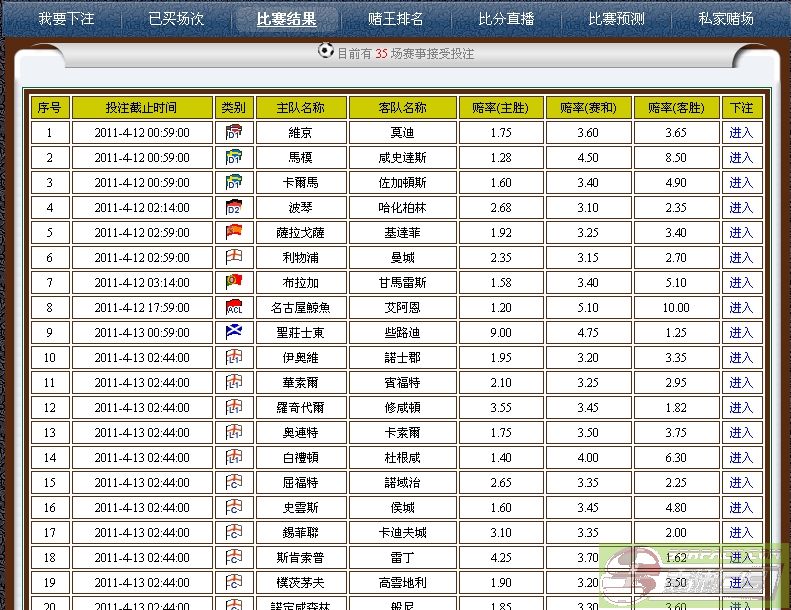Click the ACL league icon for 名古屋鯨魚

(234, 307)
